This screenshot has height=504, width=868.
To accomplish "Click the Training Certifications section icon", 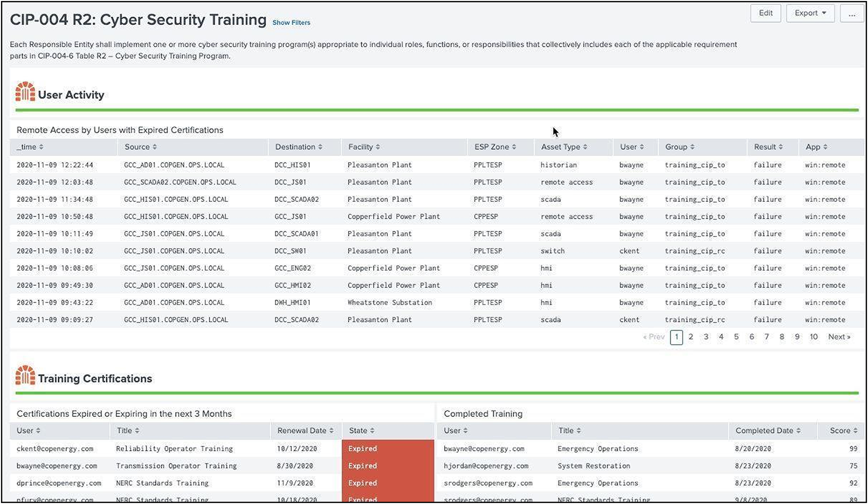I will (x=25, y=375).
